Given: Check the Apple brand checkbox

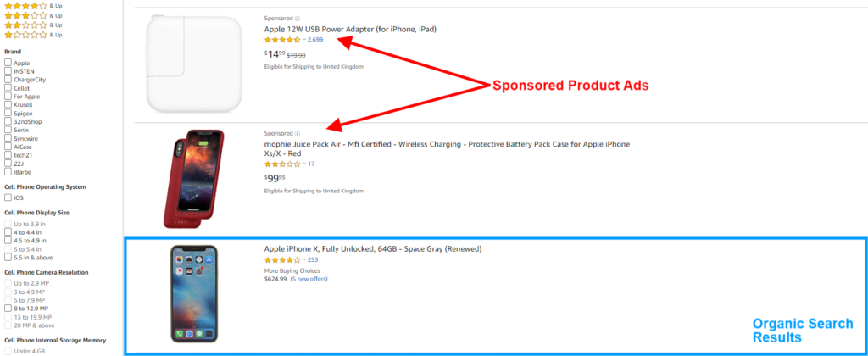Looking at the screenshot, I should [x=8, y=63].
